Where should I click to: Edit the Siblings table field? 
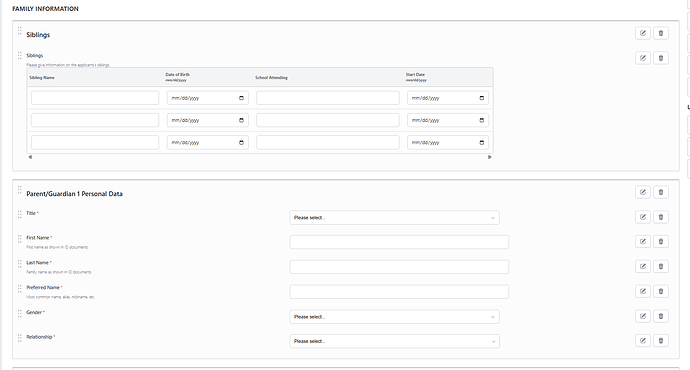pos(642,58)
